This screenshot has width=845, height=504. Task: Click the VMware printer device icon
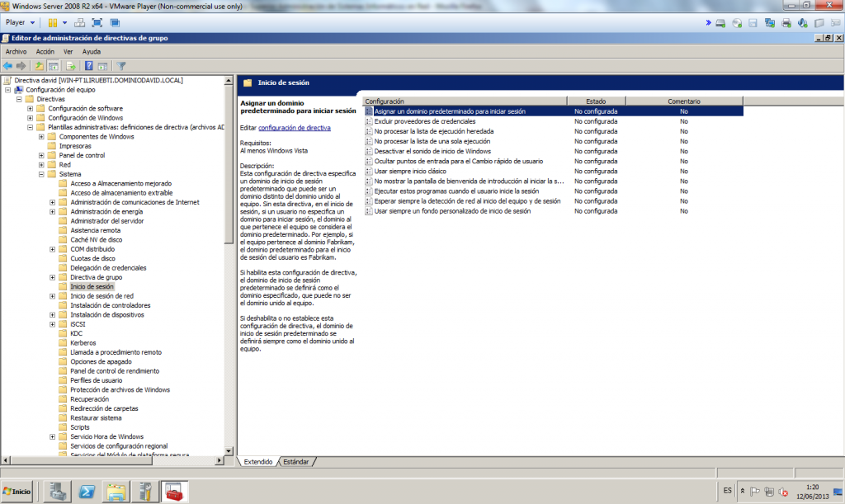[x=786, y=22]
